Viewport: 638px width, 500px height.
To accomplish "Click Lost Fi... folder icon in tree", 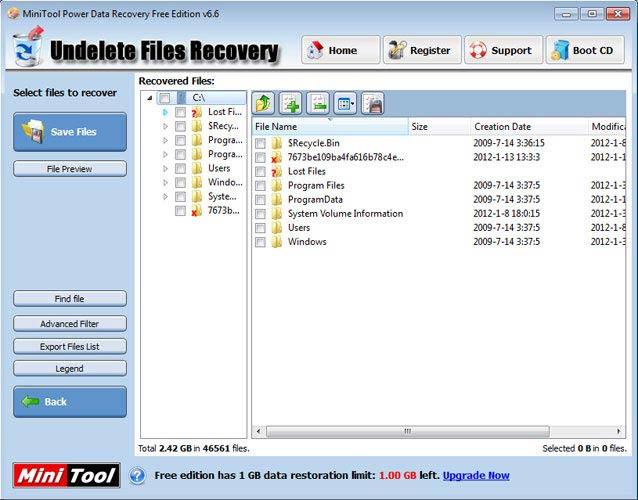I will (197, 112).
